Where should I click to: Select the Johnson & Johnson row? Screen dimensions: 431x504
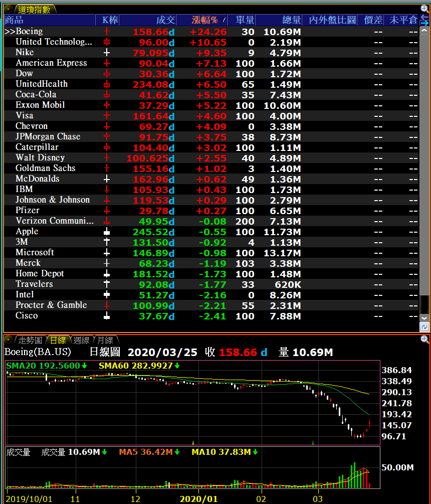point(211,200)
